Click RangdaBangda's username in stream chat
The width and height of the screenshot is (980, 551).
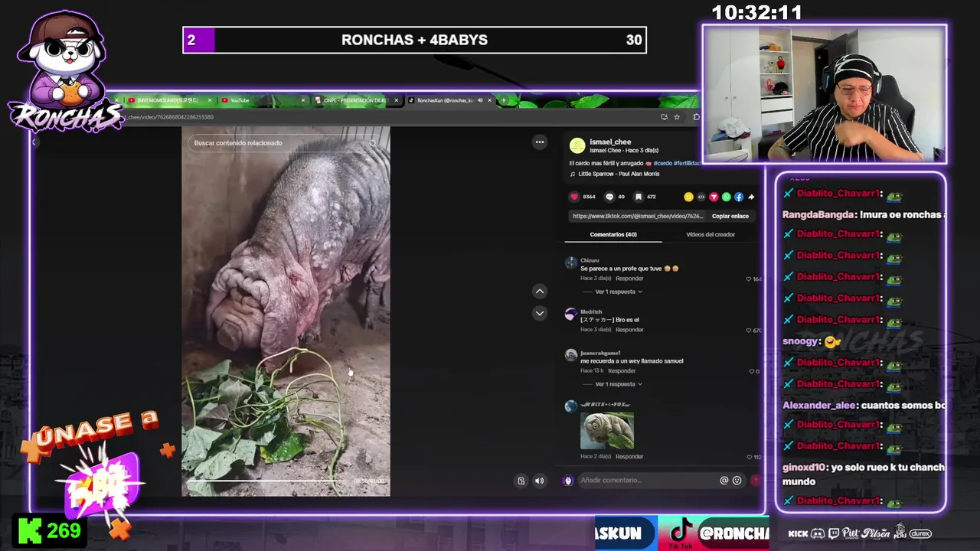(x=818, y=215)
